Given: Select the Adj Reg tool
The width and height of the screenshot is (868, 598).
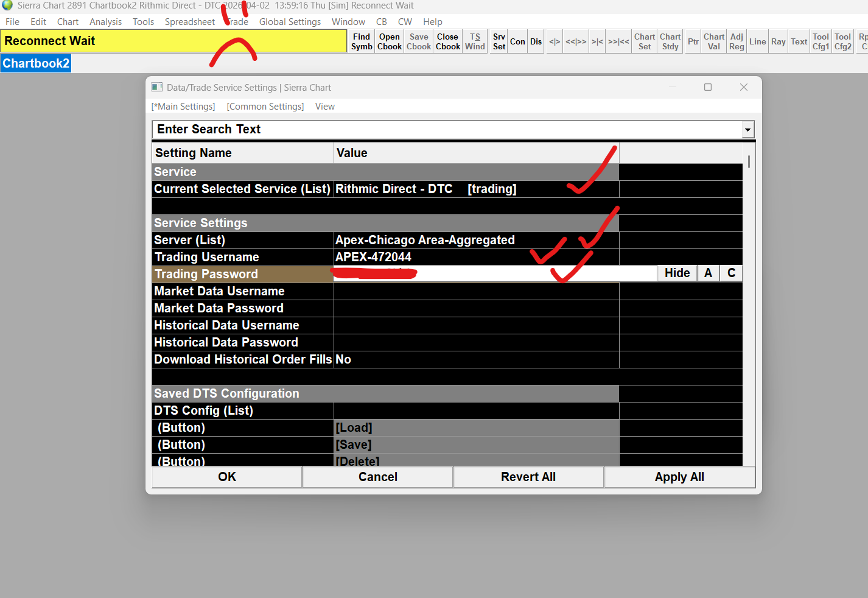Looking at the screenshot, I should (737, 41).
